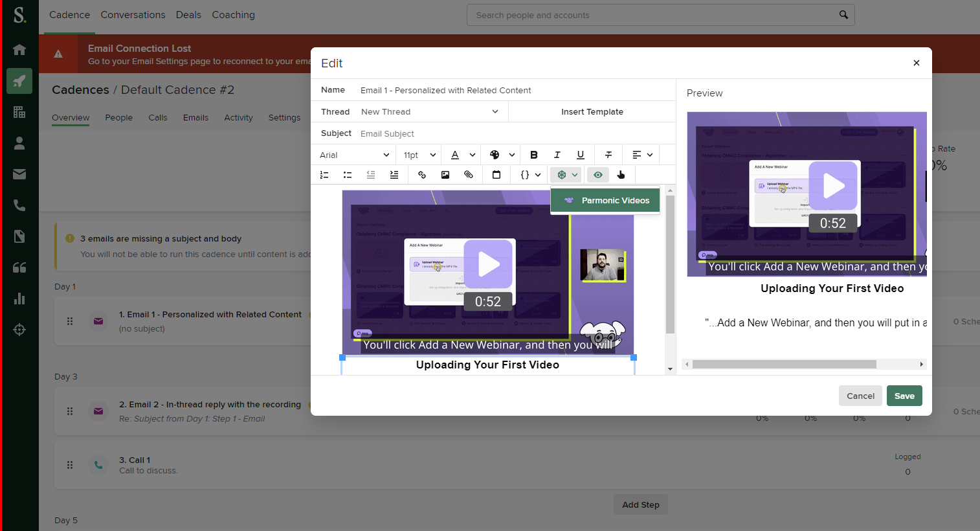
Task: Open the background color palette picker
Action: 502,155
